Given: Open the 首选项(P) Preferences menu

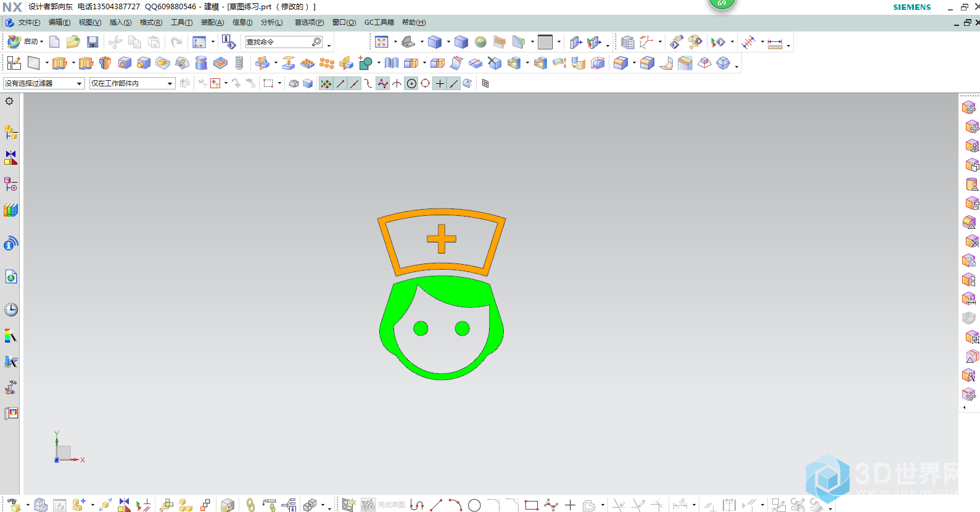Looking at the screenshot, I should coord(309,22).
